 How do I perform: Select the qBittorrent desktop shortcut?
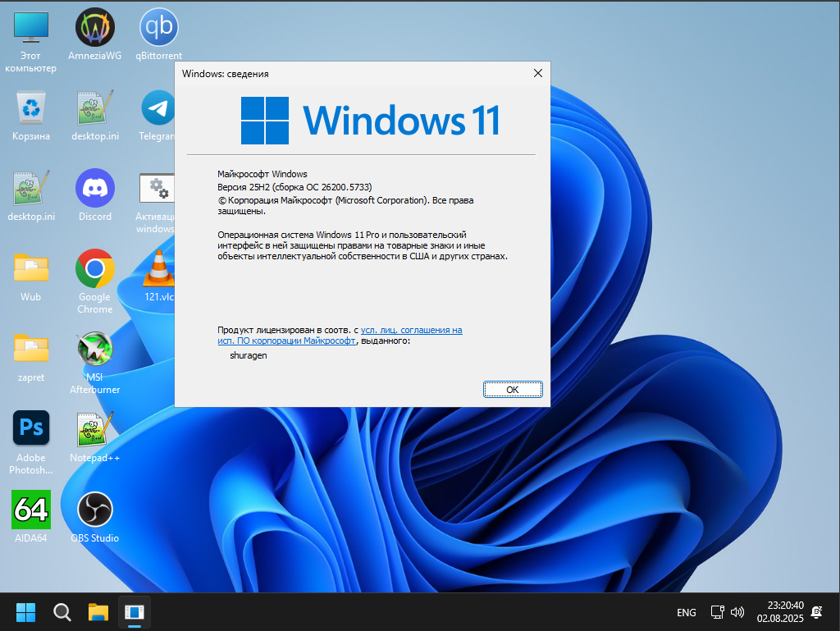pos(158,34)
